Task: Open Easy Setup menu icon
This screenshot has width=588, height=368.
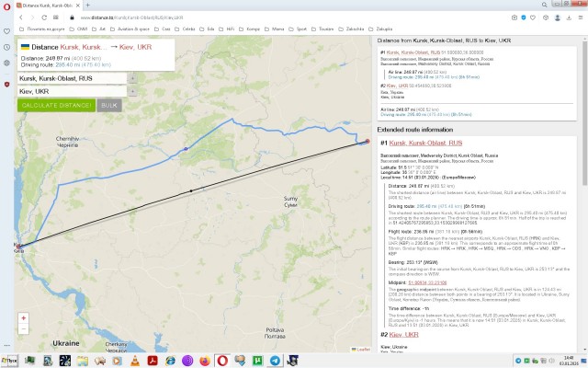Action: [x=581, y=17]
